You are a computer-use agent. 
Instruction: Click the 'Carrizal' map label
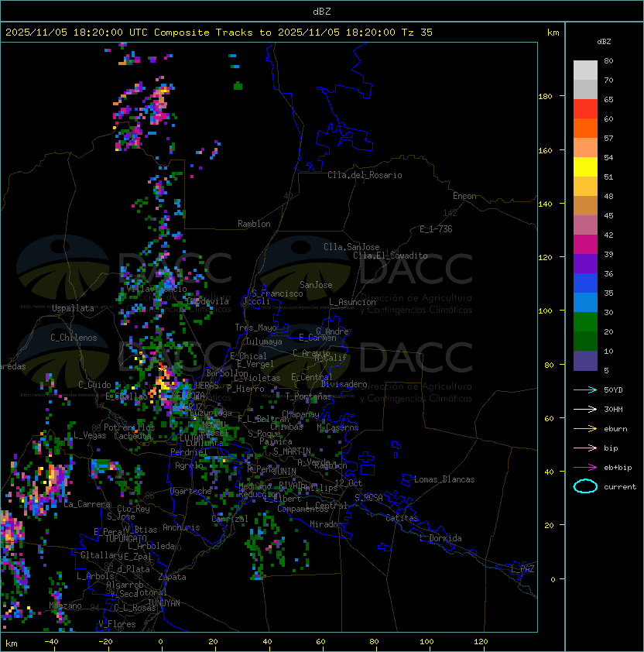pos(230,519)
